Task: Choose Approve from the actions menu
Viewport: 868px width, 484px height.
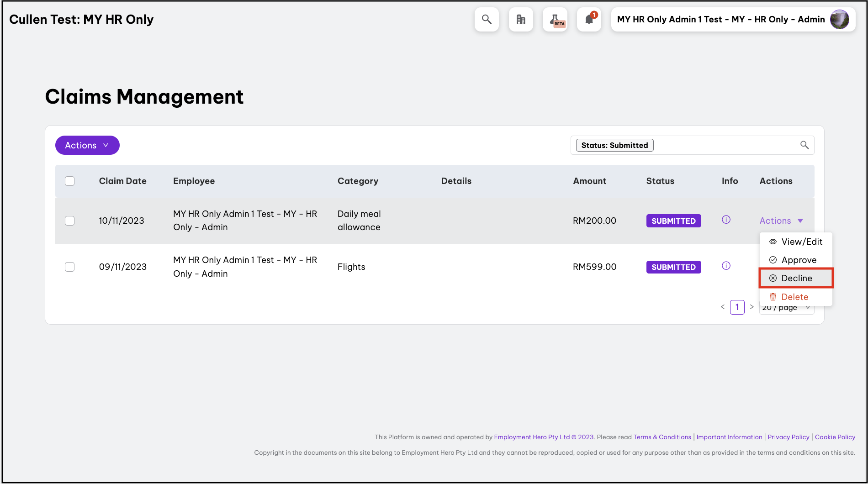Action: [x=798, y=260]
